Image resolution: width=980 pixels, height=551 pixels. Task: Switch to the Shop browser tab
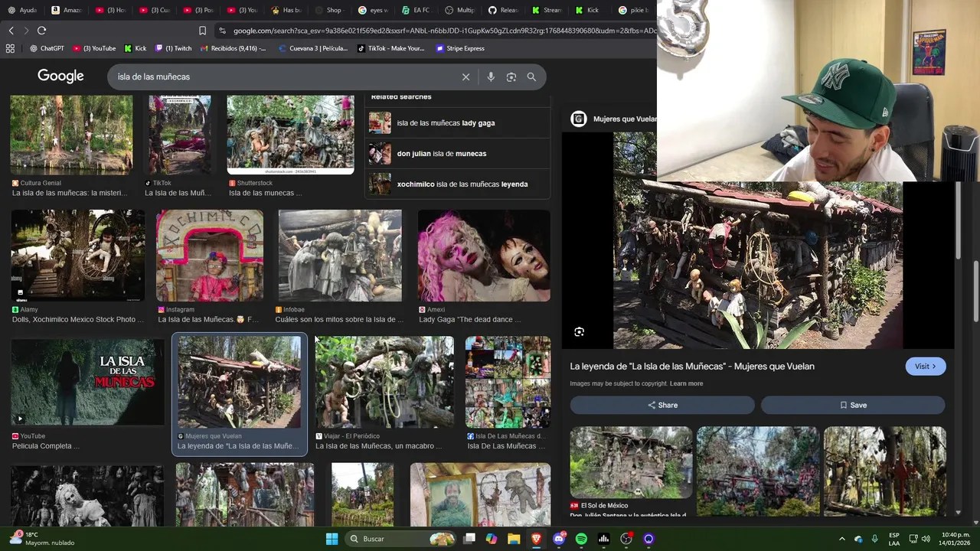tap(329, 10)
